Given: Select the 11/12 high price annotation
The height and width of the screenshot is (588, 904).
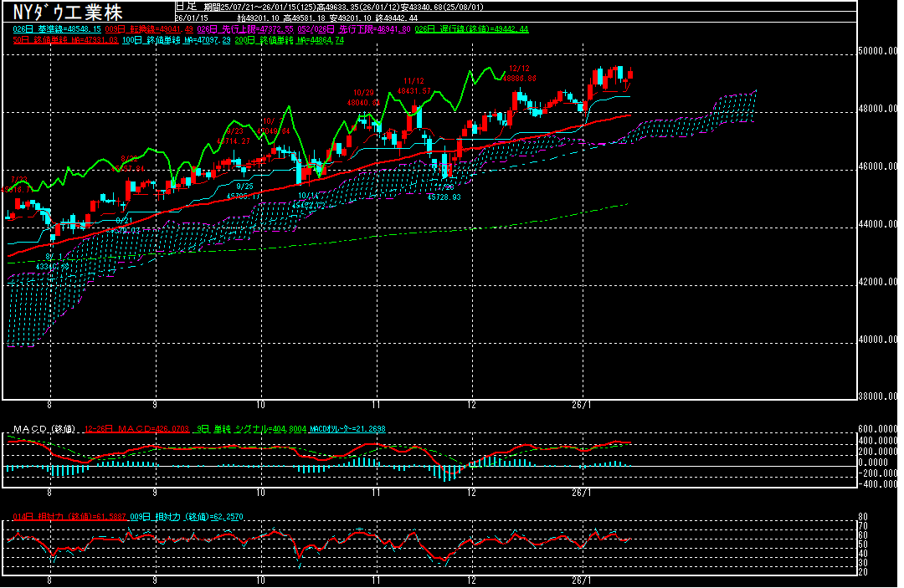Looking at the screenshot, I should 413,85.
